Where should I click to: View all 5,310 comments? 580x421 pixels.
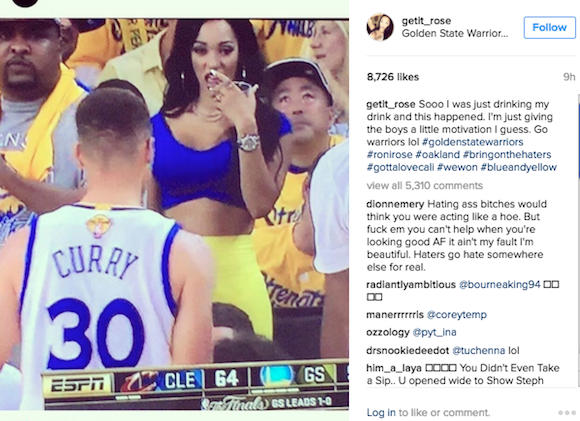coord(425,185)
